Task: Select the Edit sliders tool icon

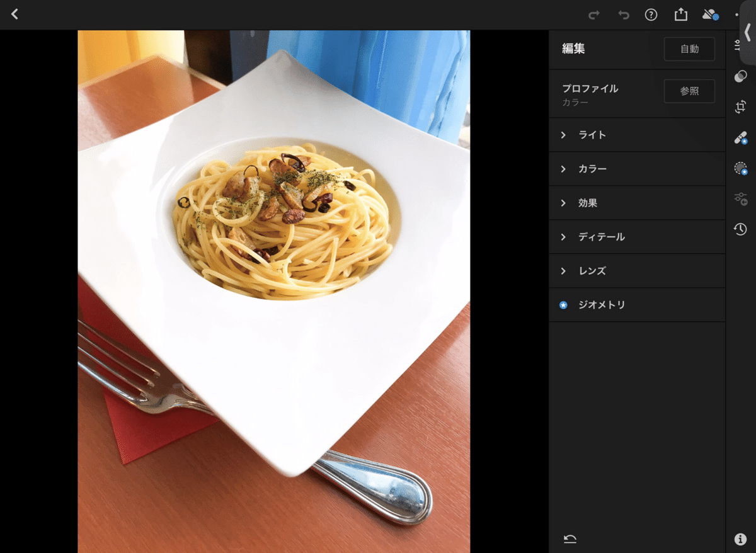Action: coord(737,45)
